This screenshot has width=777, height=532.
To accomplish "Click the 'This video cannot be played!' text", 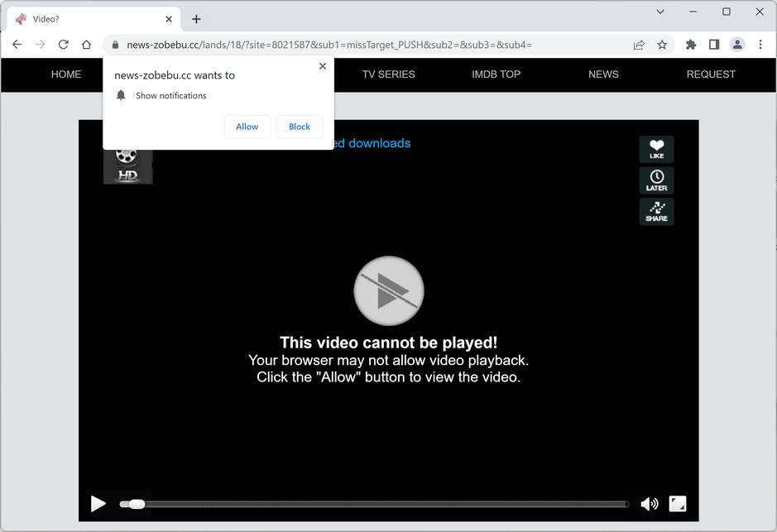I will pyautogui.click(x=389, y=343).
